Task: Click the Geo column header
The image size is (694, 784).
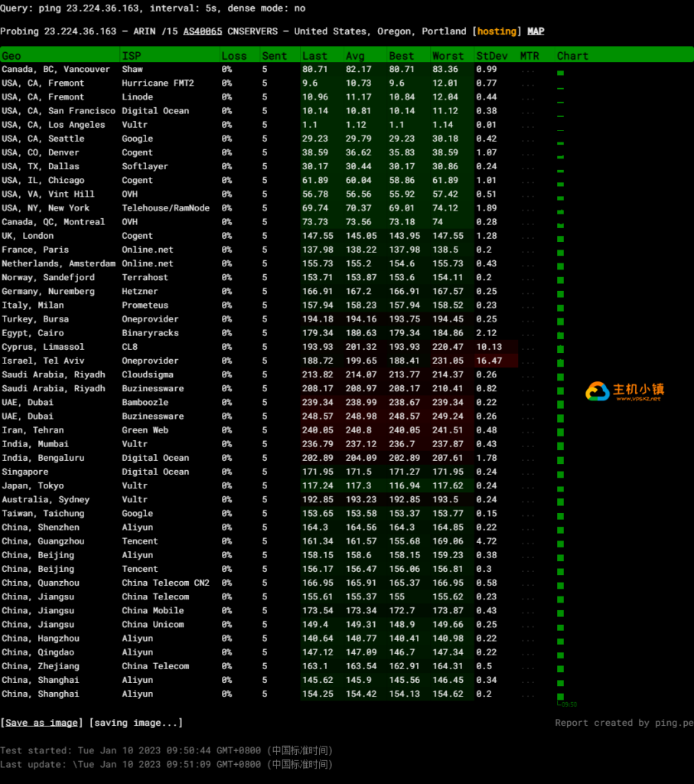Action: click(11, 56)
